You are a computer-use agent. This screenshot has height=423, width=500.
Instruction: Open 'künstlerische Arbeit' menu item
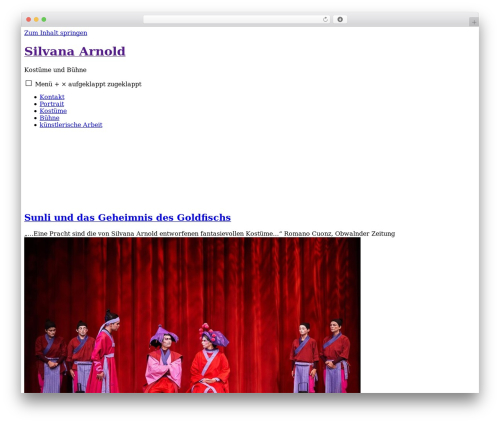71,125
